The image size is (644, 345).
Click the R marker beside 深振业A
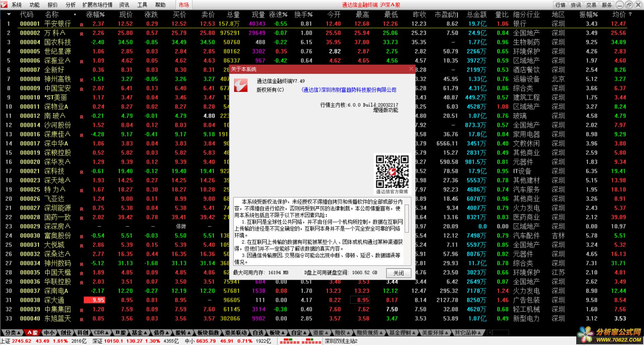82,62
